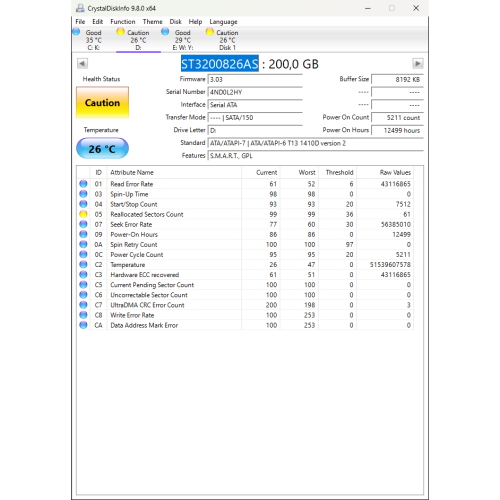Click the ST3200826AS model name

(x=220, y=64)
